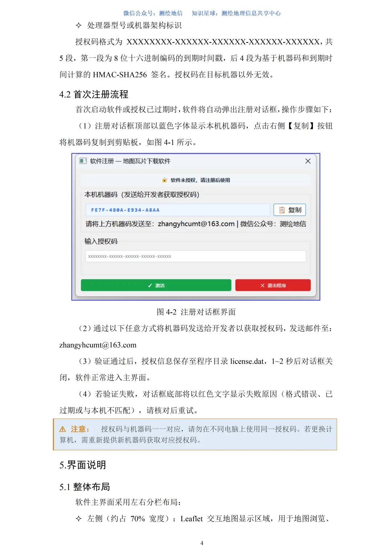Close the 软件注册 dialog with the X

click(308, 161)
